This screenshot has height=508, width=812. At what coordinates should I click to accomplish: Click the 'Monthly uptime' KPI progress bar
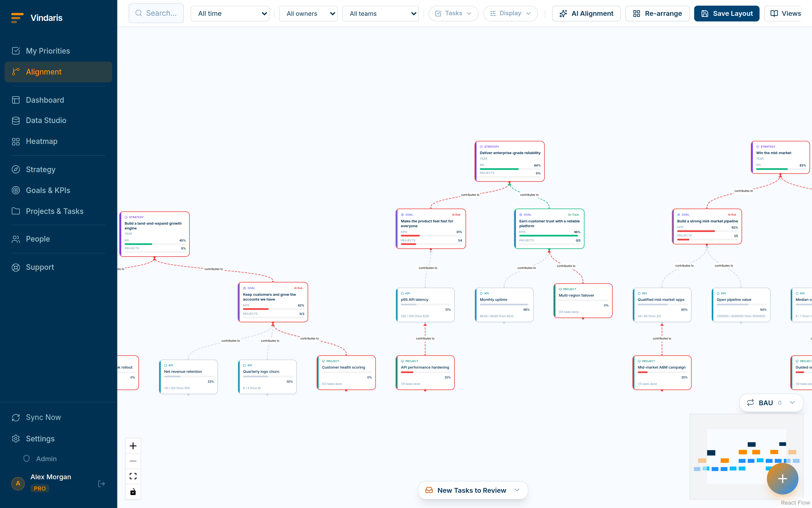coord(504,305)
